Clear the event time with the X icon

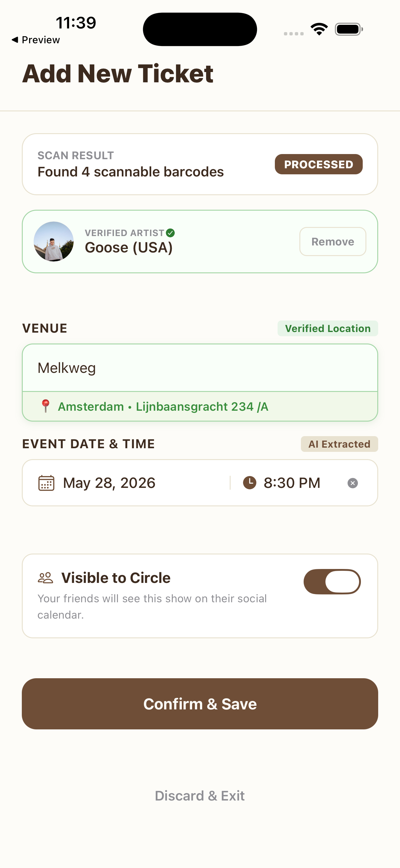click(352, 483)
